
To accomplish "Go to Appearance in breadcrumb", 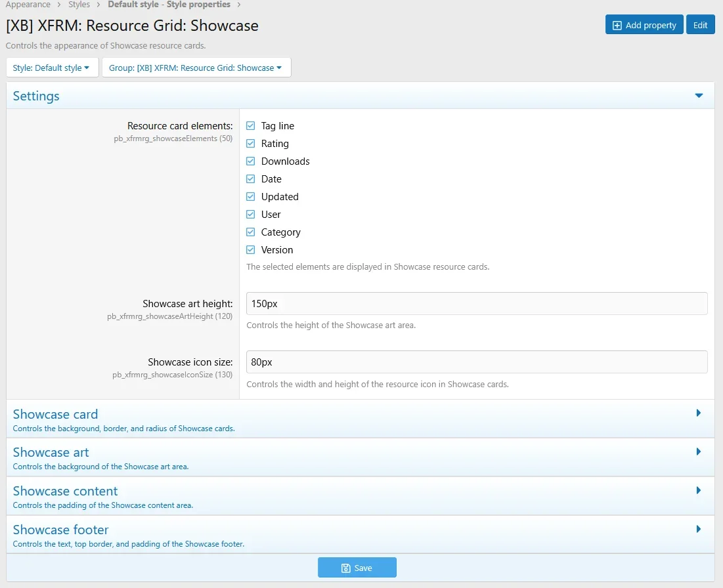I will (28, 5).
